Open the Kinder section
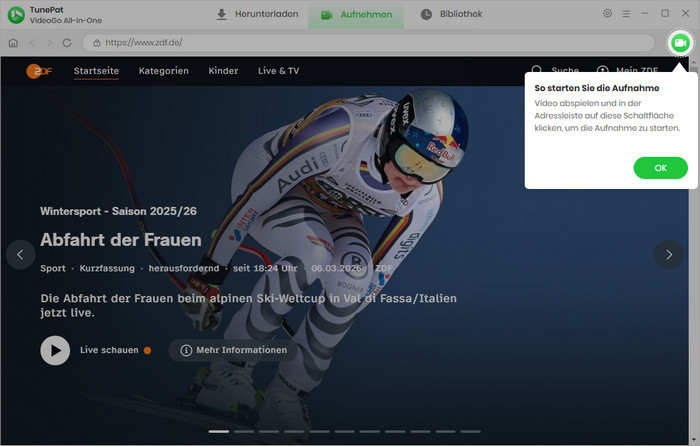 tap(223, 71)
